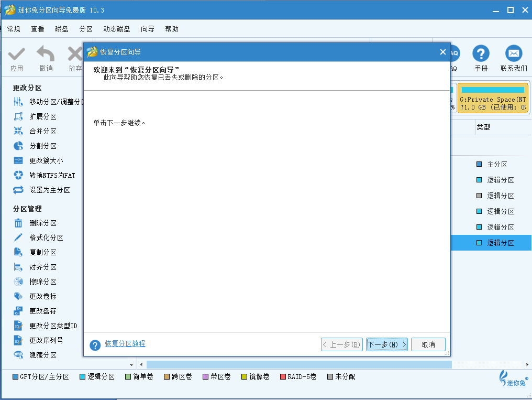This screenshot has width=532, height=400.
Task: Click Logical partition (逻辑分区) legend swatch
Action: click(82, 376)
